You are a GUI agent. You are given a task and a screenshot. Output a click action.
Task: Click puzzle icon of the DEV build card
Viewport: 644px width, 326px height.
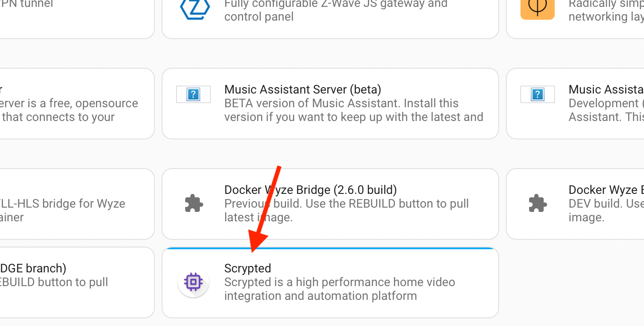[537, 204]
